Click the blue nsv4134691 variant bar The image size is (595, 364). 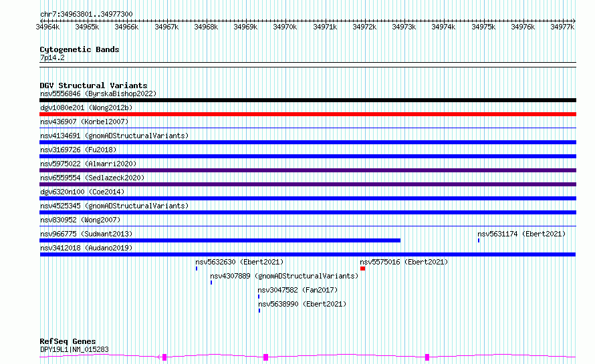coord(308,142)
